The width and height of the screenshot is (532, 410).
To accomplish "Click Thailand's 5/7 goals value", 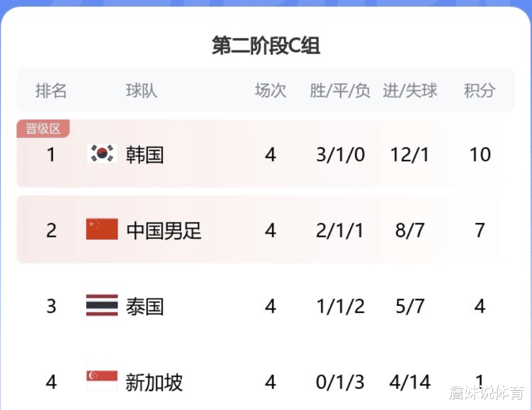I will [x=410, y=306].
